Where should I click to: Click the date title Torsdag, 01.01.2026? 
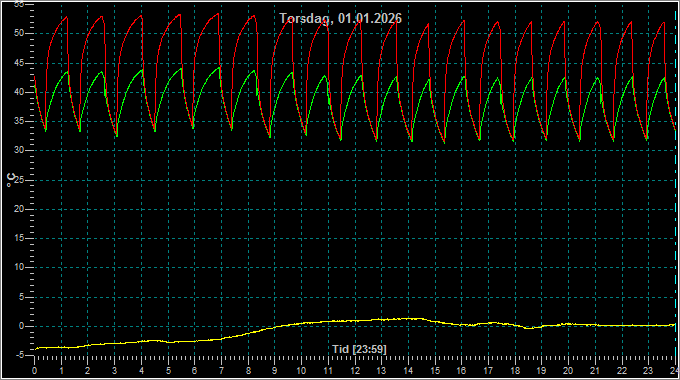pos(340,18)
